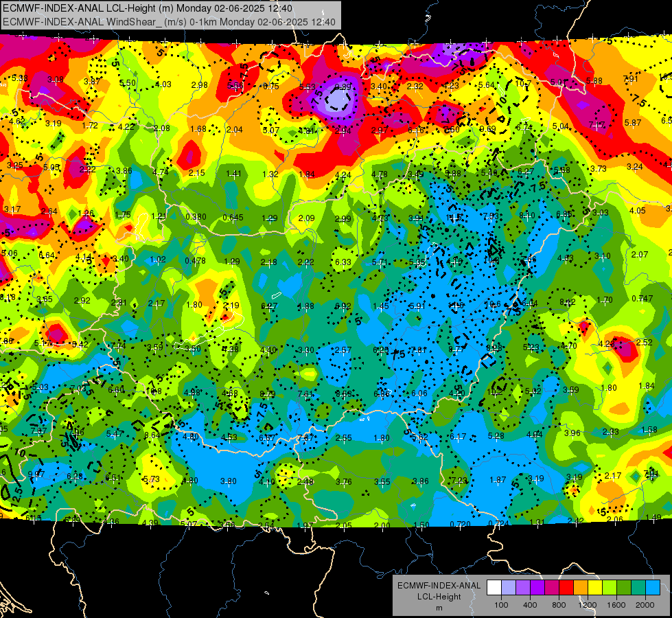The image size is (672, 618).
Task: Click the '2000' legend scale label
Action: [x=645, y=605]
